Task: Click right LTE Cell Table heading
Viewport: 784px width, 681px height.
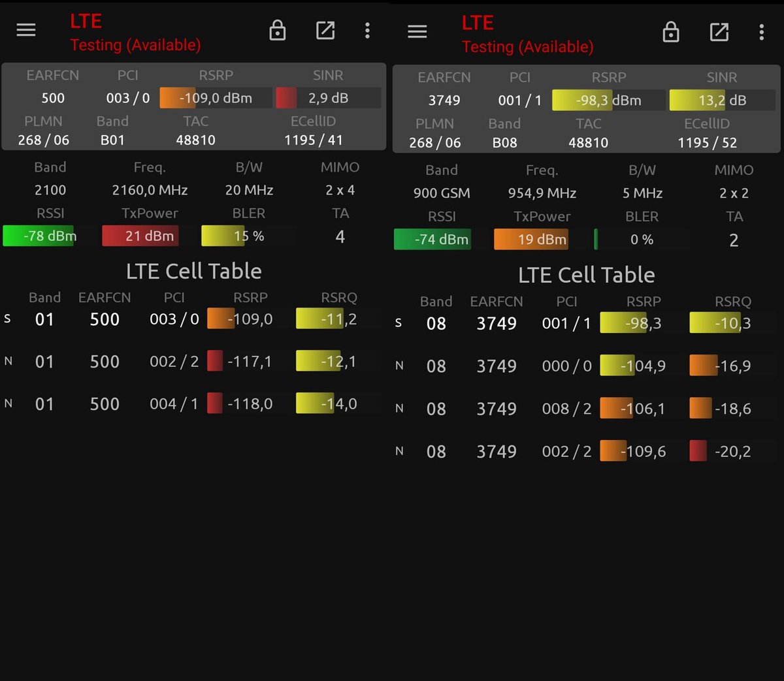Action: (x=587, y=275)
